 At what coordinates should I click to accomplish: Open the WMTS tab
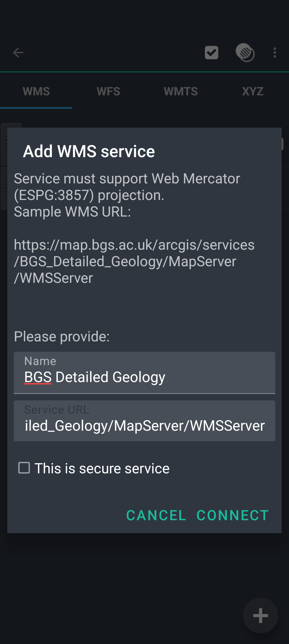click(181, 92)
